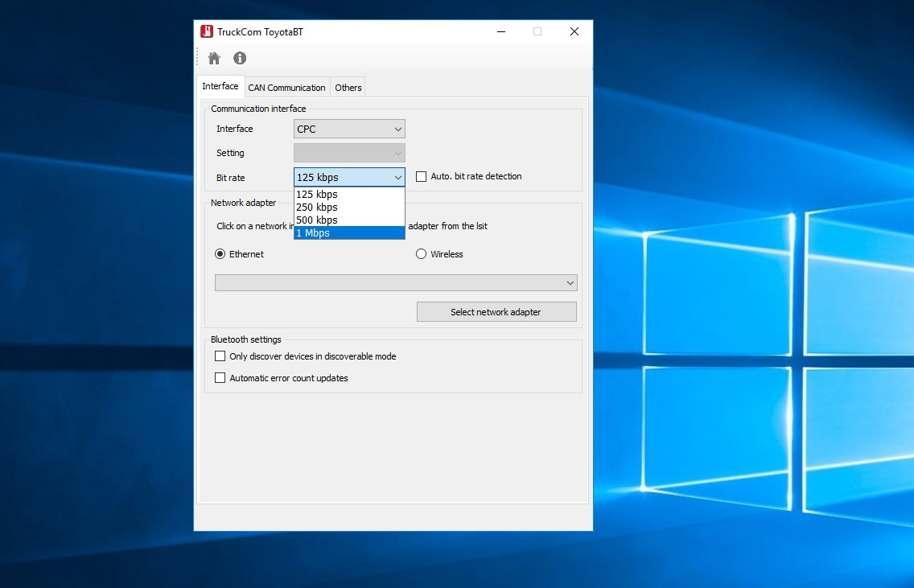Open the Others tab
The width and height of the screenshot is (914, 588).
348,88
